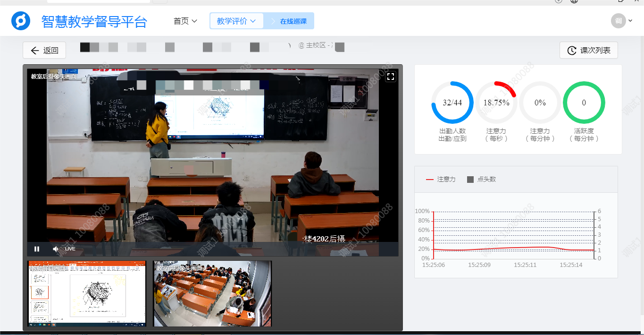Click the 活跃度 green progress ring
This screenshot has width=644, height=335.
[584, 102]
